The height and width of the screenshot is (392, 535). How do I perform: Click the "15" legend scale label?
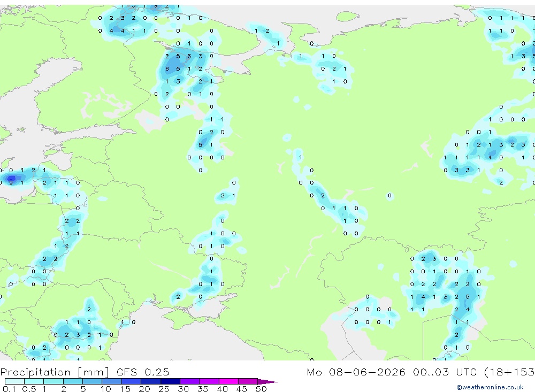125,389
